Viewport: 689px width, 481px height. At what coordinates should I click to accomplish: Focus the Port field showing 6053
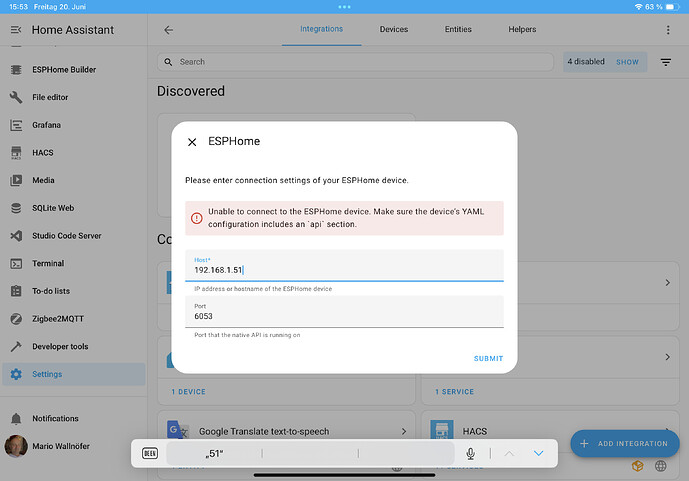click(344, 312)
